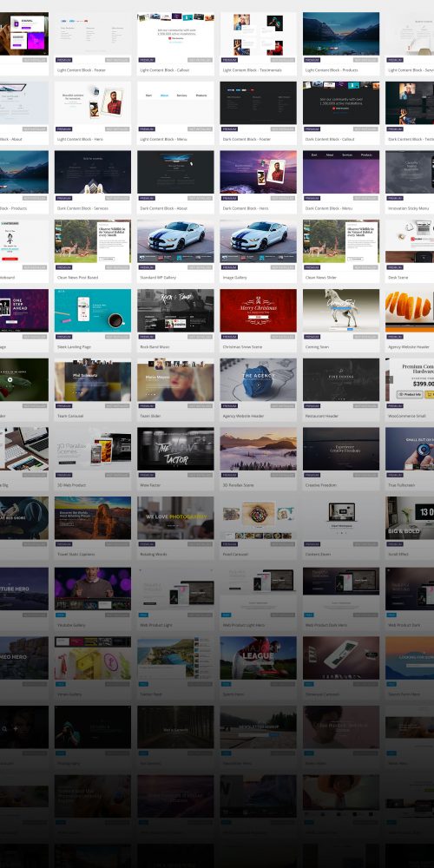434x868 pixels.
Task: Open the Light Content Block - Testimonials thumbnail
Action: click(258, 34)
